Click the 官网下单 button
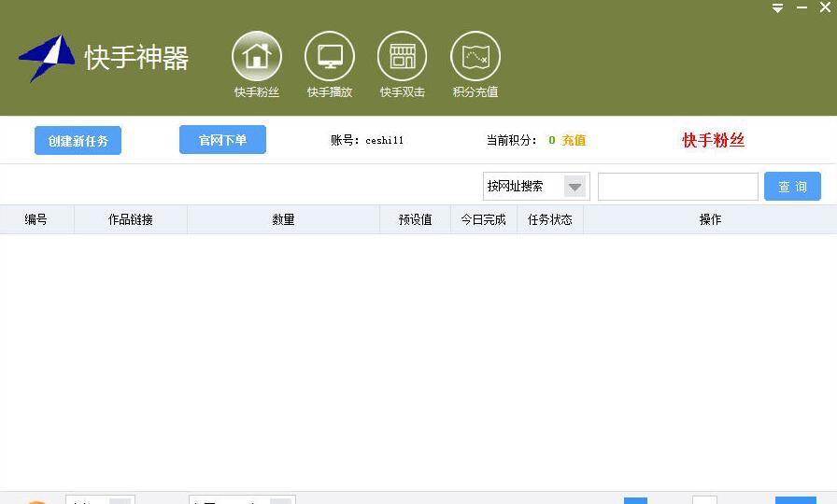This screenshot has height=504, width=837. coord(222,140)
